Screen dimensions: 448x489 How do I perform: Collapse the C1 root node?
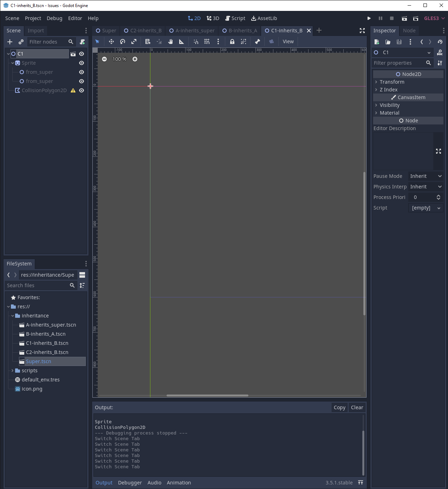(8, 54)
